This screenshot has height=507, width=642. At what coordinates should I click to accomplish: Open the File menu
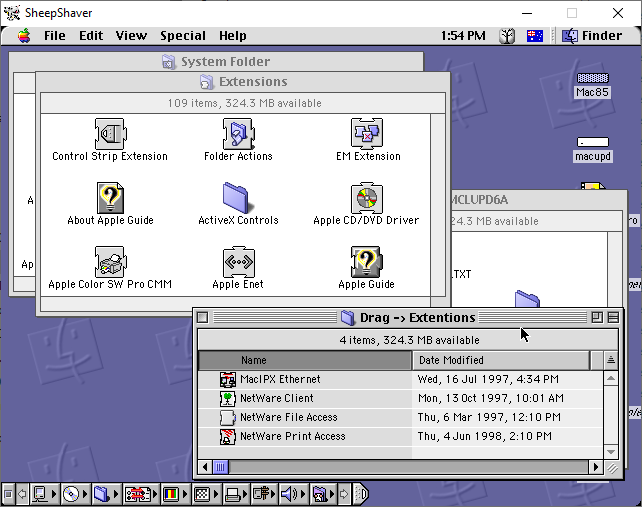54,36
